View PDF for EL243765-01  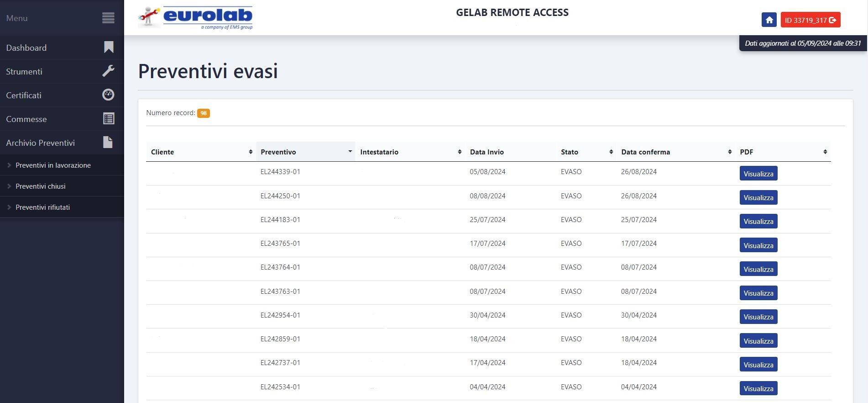pos(758,245)
